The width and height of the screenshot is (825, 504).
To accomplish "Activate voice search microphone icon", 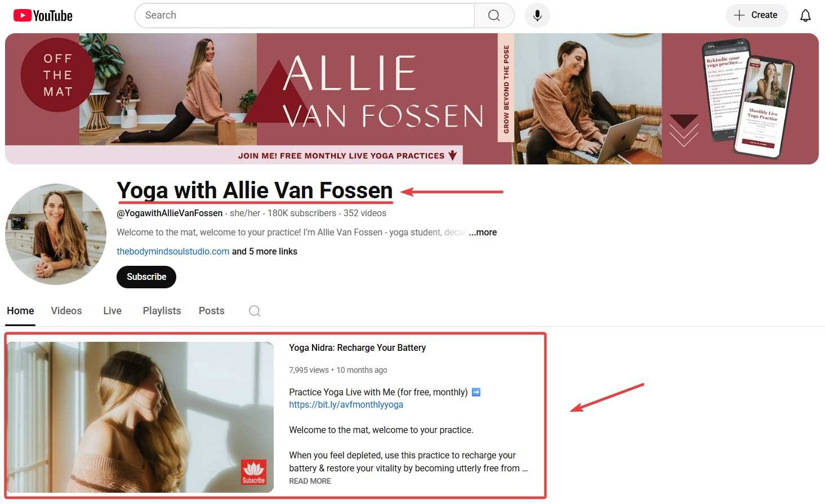I will (537, 15).
